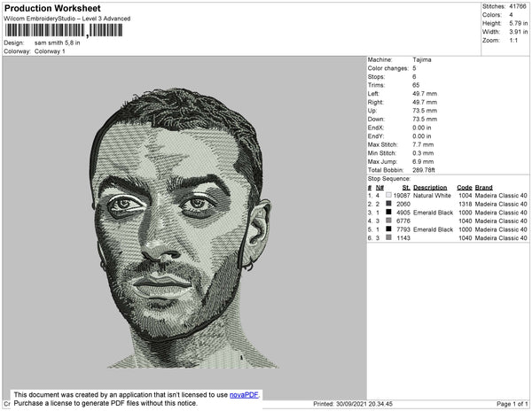Click the printed date 30/09/2021 20.34.45
Screen dimensions: 532x411
point(364,404)
